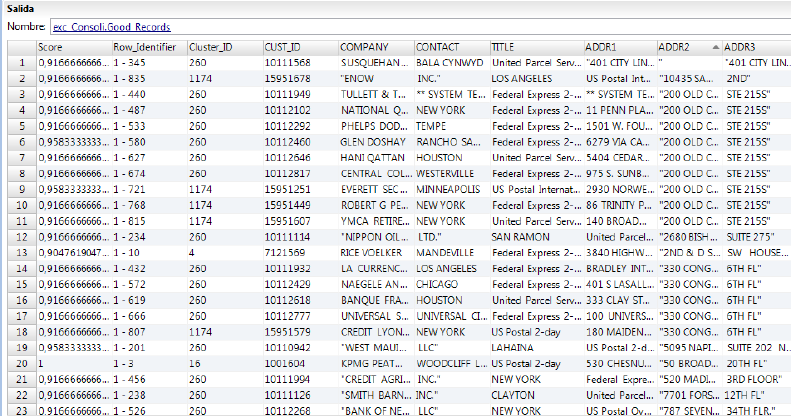Image resolution: width=791 pixels, height=416 pixels.
Task: Click the ADDR3 column header
Action: pyautogui.click(x=757, y=47)
